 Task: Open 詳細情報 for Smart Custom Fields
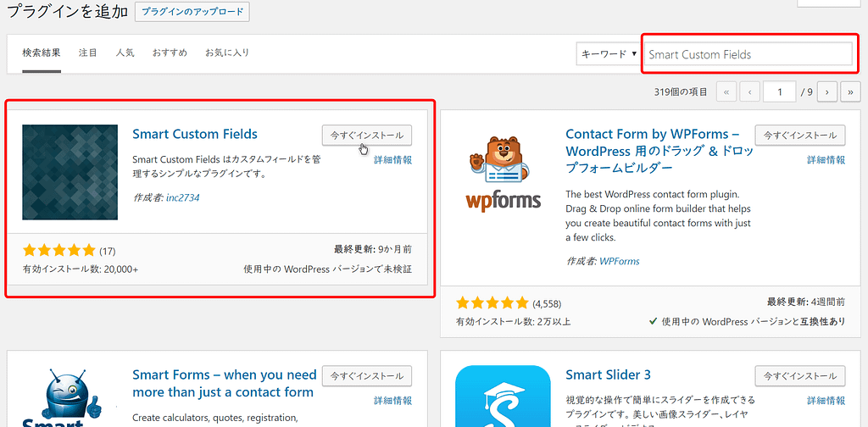[x=393, y=160]
